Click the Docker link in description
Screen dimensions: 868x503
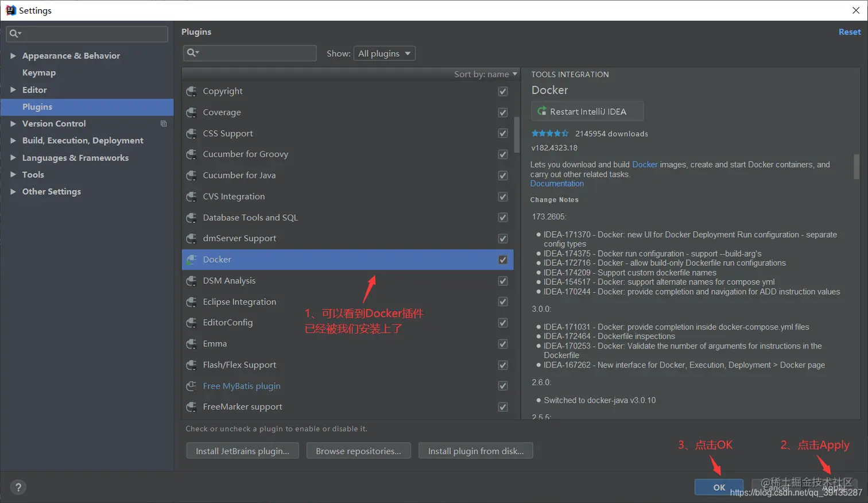[x=645, y=164]
